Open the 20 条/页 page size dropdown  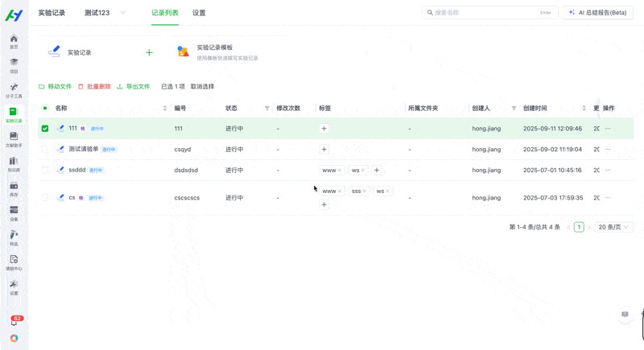click(613, 227)
